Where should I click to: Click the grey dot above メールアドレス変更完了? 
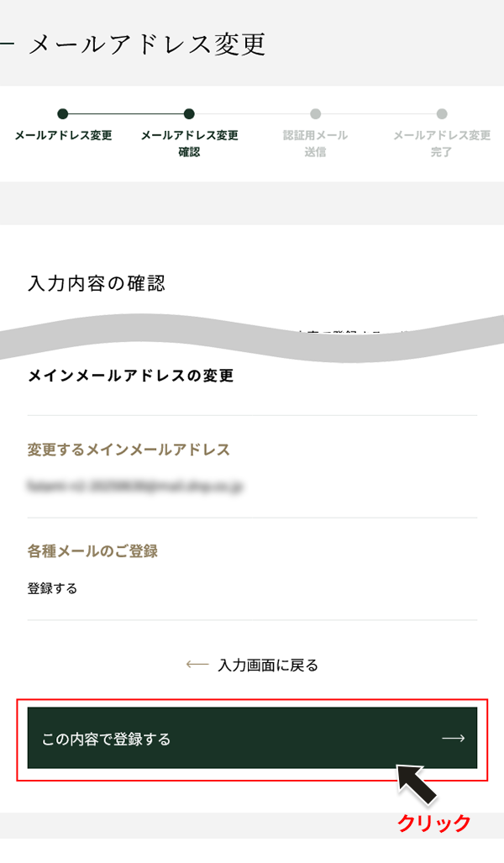click(x=442, y=114)
